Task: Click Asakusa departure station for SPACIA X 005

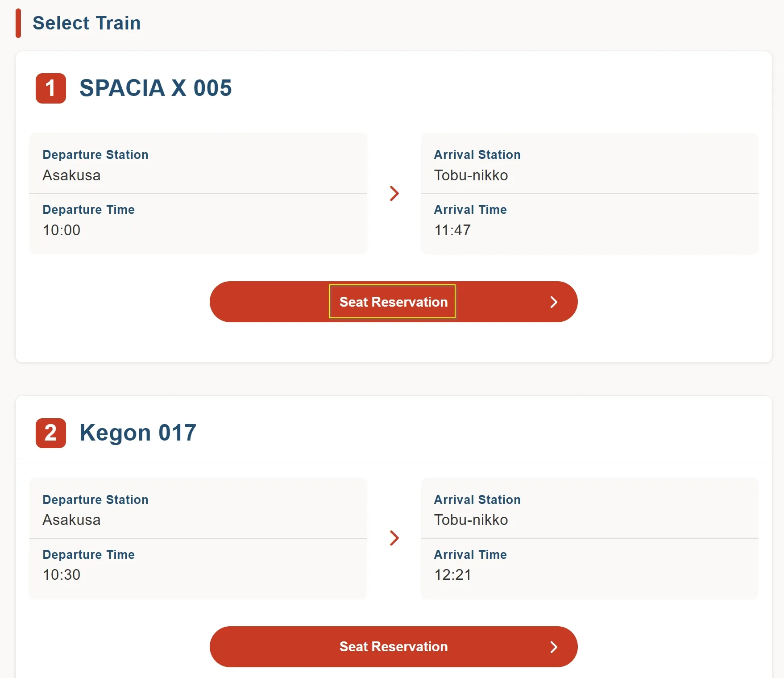Action: [71, 175]
